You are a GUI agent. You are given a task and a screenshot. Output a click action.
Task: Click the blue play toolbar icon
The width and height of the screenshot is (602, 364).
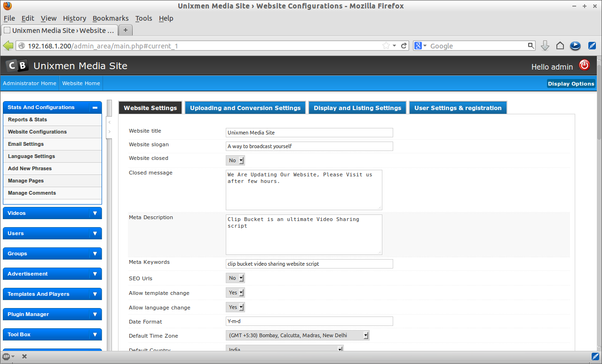coord(575,46)
